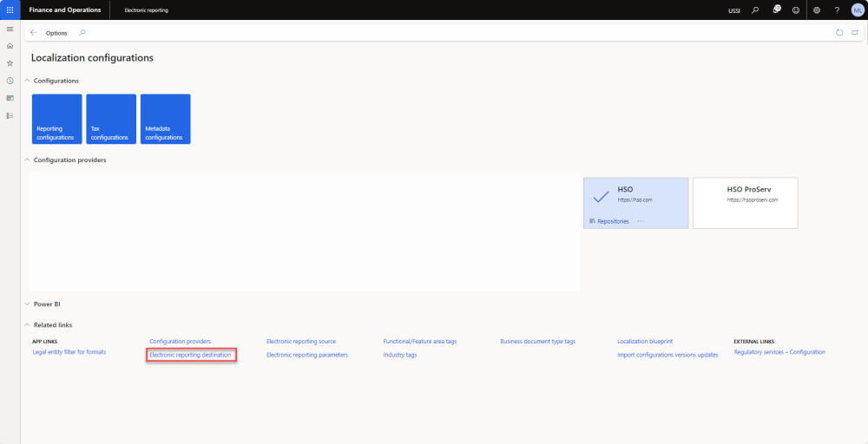The image size is (868, 444).
Task: Open the ML user avatar menu
Action: pyautogui.click(x=858, y=10)
